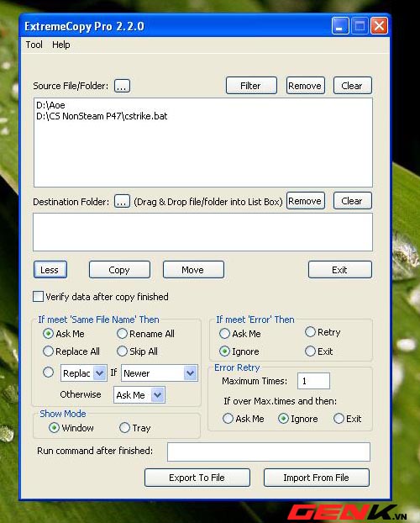Browse for Source File/Folder with ellipsis button
The height and width of the screenshot is (523, 420).
(122, 86)
